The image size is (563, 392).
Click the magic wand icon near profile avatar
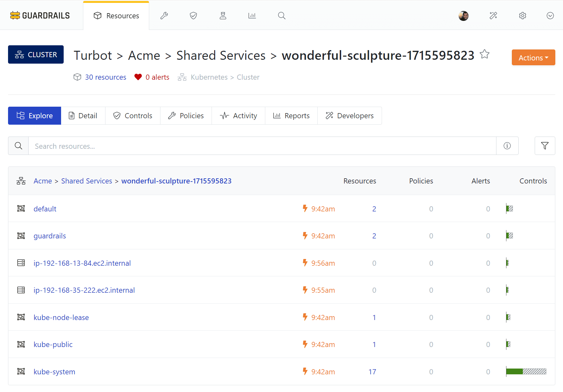(493, 15)
